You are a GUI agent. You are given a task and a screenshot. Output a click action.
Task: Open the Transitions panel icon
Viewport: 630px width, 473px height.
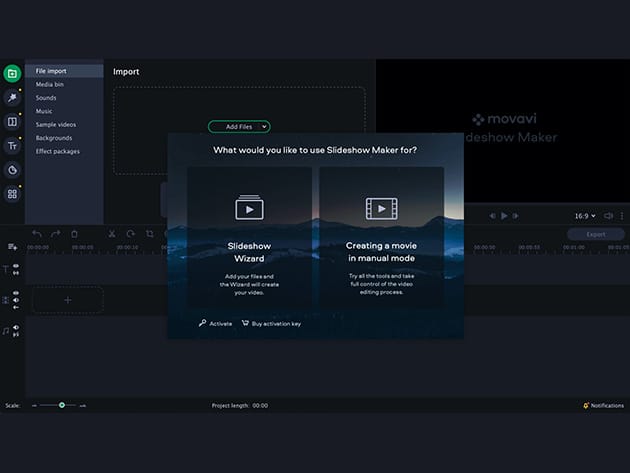point(12,121)
